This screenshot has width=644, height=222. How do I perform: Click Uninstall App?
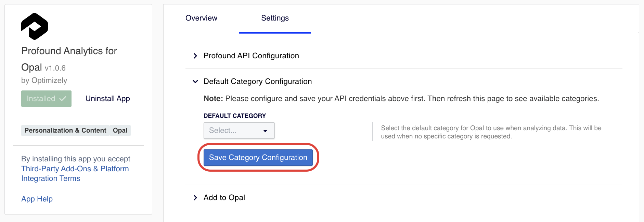[107, 99]
